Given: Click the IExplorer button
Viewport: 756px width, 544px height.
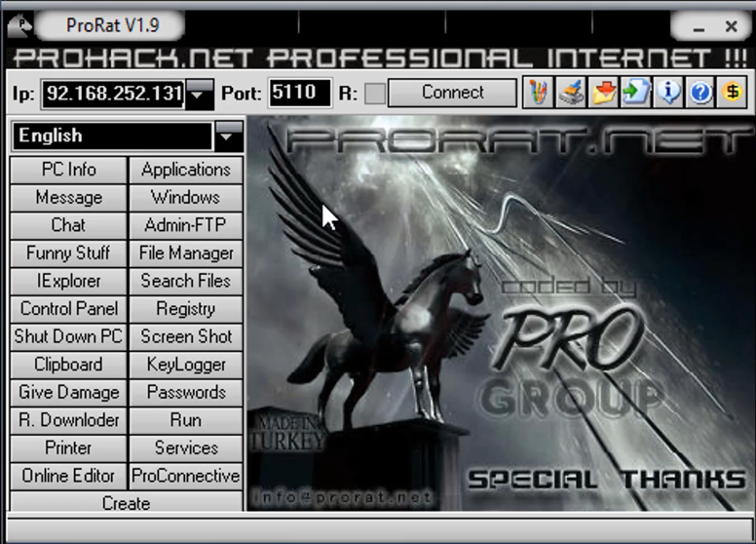Looking at the screenshot, I should pos(68,281).
